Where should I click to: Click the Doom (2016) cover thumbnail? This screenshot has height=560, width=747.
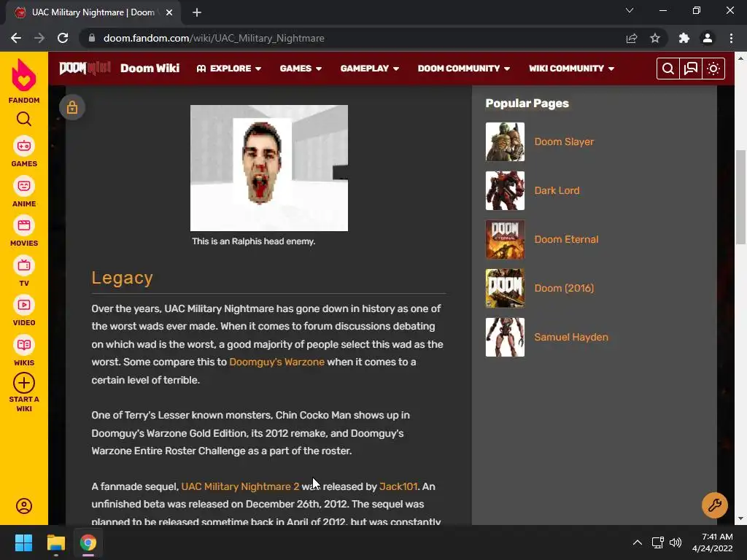(x=505, y=288)
